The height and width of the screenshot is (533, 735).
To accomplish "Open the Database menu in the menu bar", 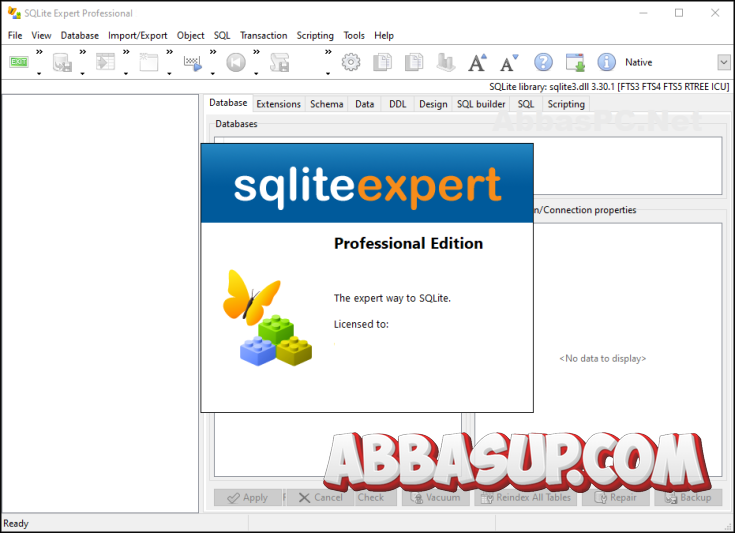I will click(80, 36).
